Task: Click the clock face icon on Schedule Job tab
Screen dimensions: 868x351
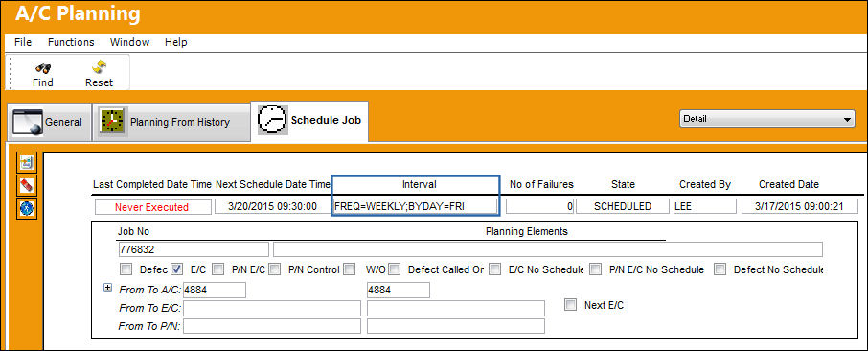Action: pyautogui.click(x=273, y=119)
